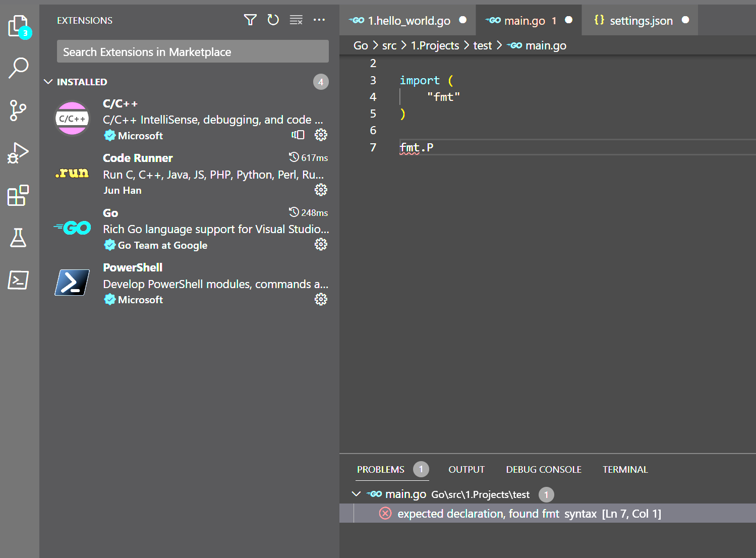This screenshot has height=558, width=756.
Task: Switch to the settings.json editor tab
Action: coord(641,20)
